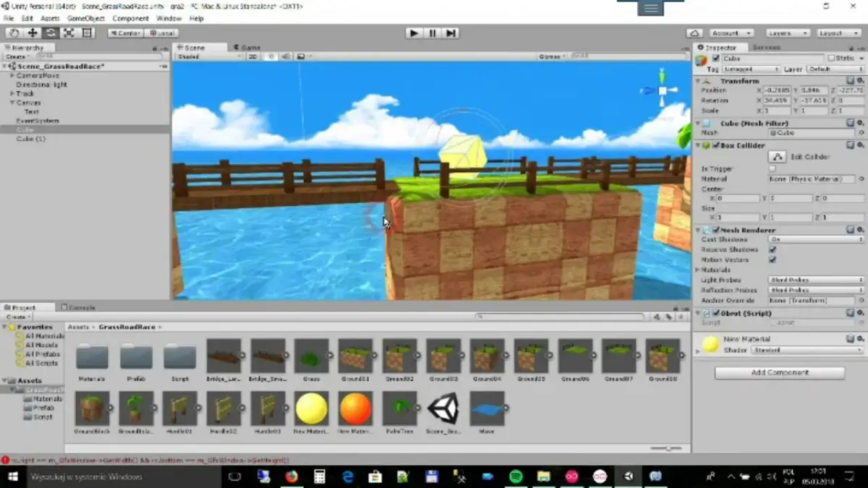Click the Step frame button
The height and width of the screenshot is (488, 868).
pos(451,33)
